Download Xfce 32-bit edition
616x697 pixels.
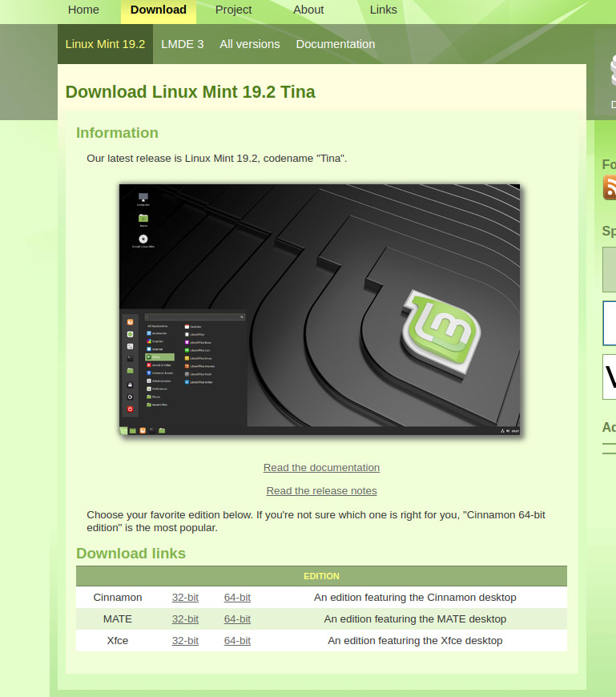coord(185,641)
